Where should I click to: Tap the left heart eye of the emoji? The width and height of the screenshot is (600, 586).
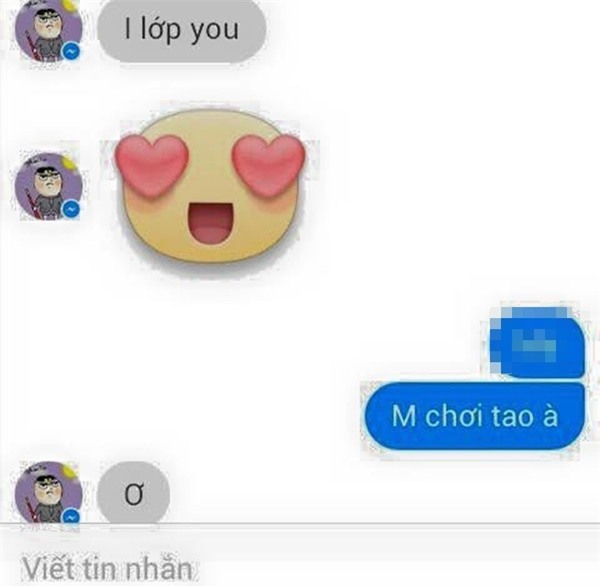152,165
